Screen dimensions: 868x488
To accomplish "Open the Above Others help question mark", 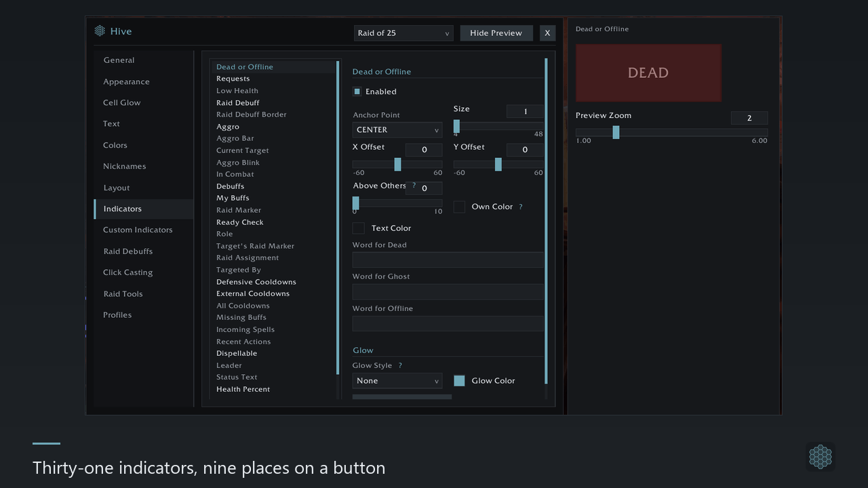I will (x=414, y=186).
